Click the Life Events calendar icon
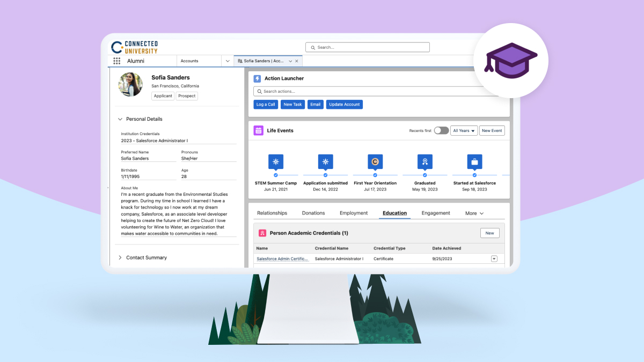This screenshot has width=644, height=362. pyautogui.click(x=258, y=130)
